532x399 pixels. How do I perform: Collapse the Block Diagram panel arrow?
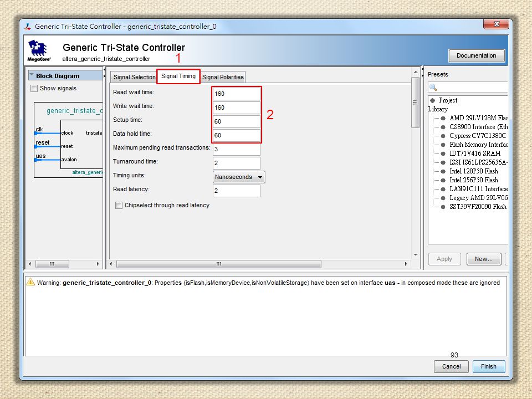[32, 75]
